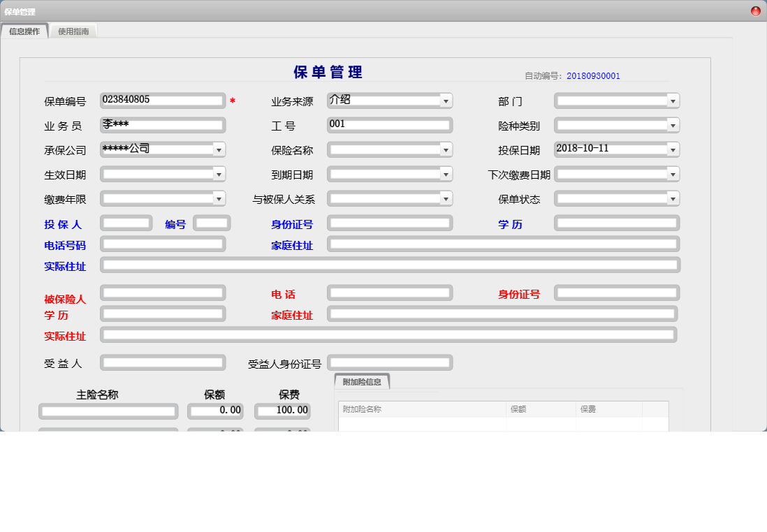Expand the 与被保人关系 dropdown

446,199
